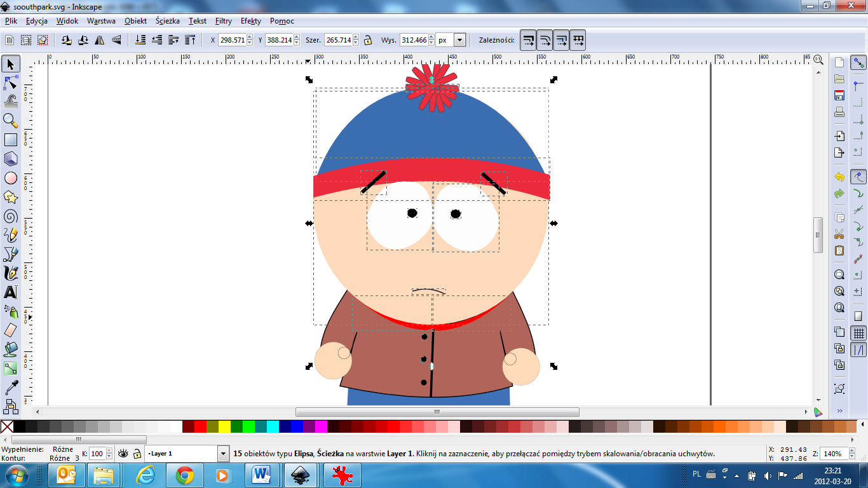Select the Gradient tool
The width and height of the screenshot is (868, 488).
pos(11,369)
